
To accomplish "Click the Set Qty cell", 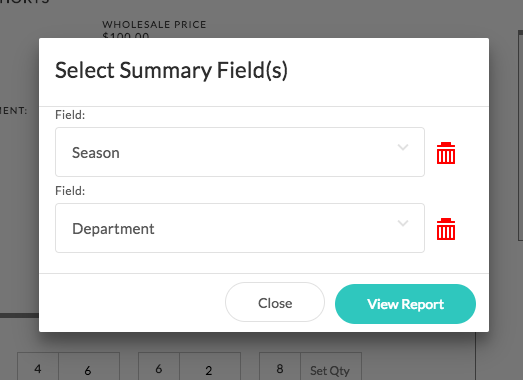I will point(331,367).
